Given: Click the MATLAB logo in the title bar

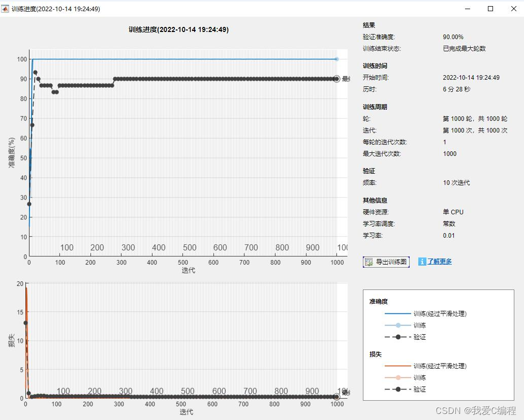Looking at the screenshot, I should click(x=6, y=9).
